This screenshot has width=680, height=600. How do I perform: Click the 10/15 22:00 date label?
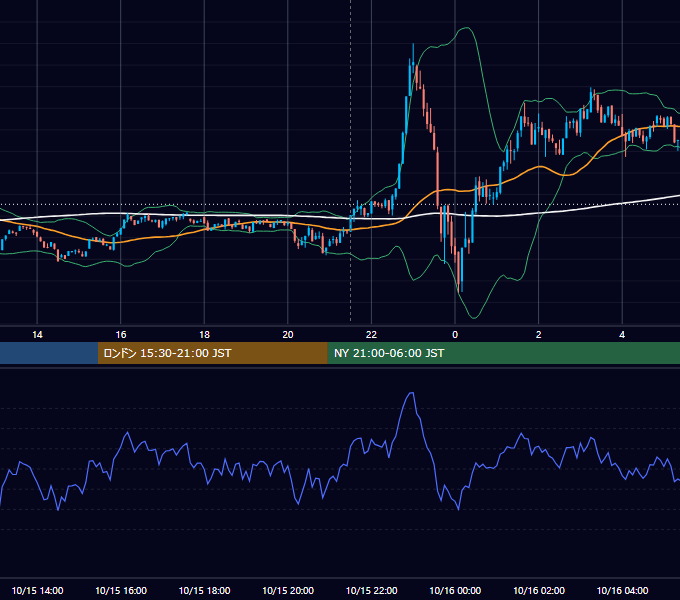pos(371,590)
